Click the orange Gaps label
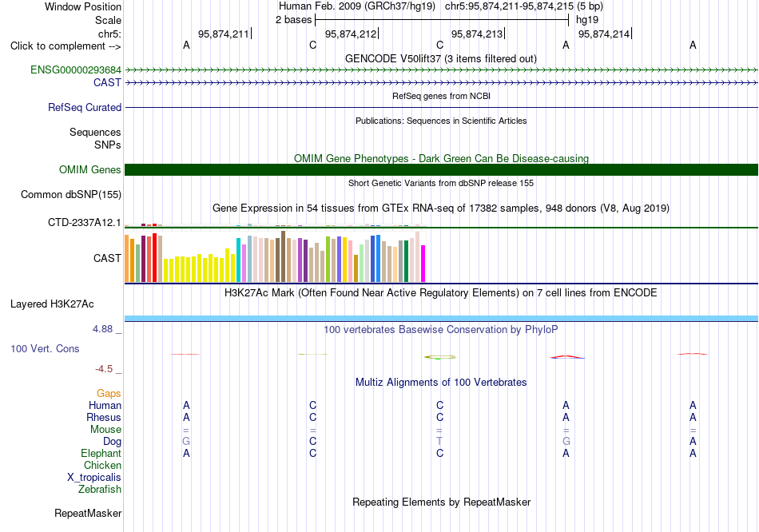The height and width of the screenshot is (532, 759). [109, 394]
